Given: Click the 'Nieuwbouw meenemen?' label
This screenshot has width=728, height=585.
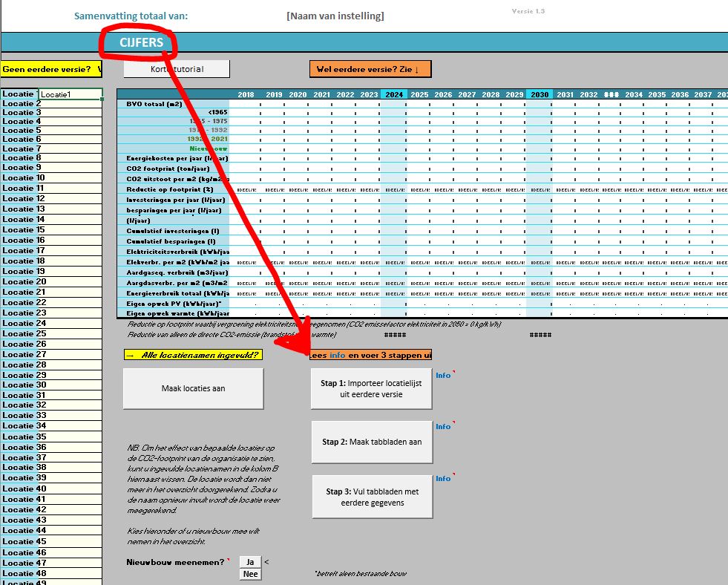Looking at the screenshot, I should point(175,562).
